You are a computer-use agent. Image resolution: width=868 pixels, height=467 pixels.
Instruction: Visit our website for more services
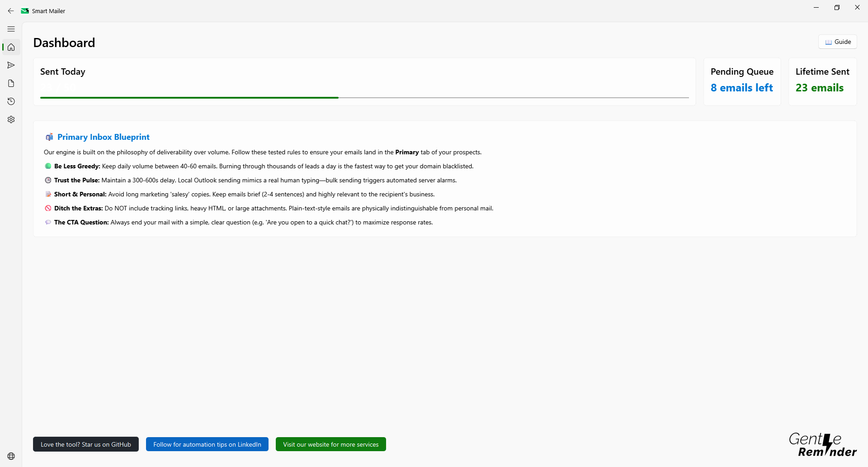pyautogui.click(x=330, y=444)
